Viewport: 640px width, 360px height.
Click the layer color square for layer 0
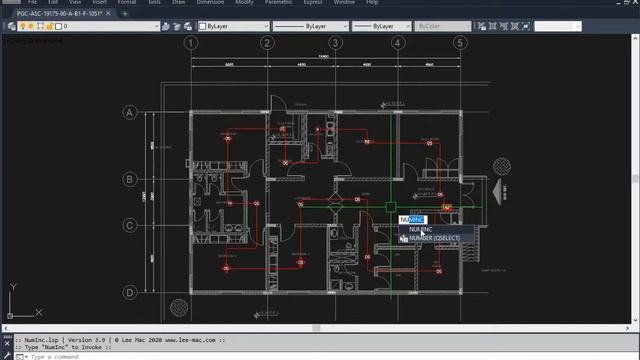tap(58, 27)
